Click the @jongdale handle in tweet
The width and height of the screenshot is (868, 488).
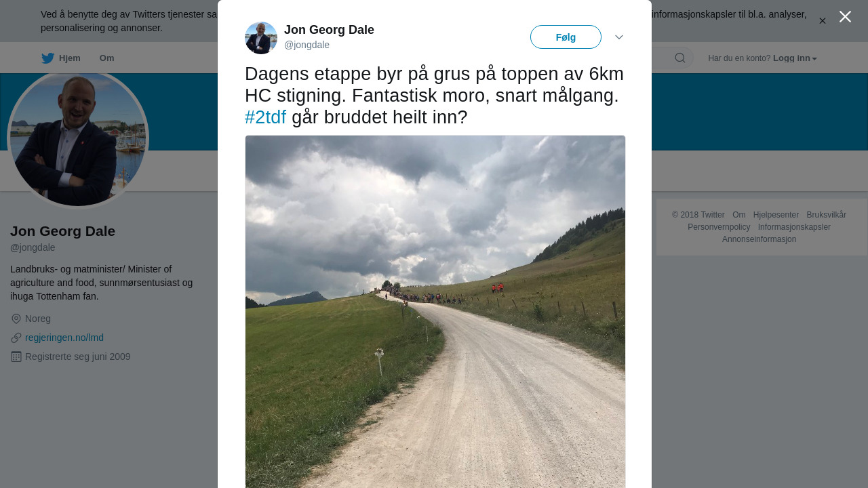(x=307, y=45)
